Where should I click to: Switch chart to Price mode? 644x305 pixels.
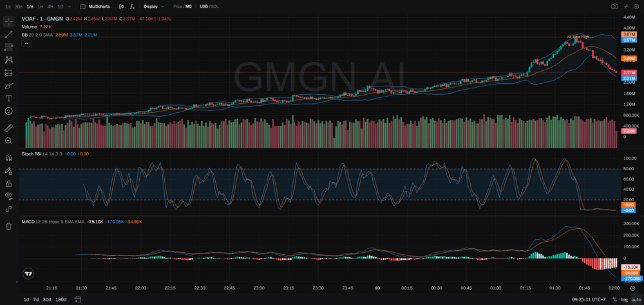point(178,6)
